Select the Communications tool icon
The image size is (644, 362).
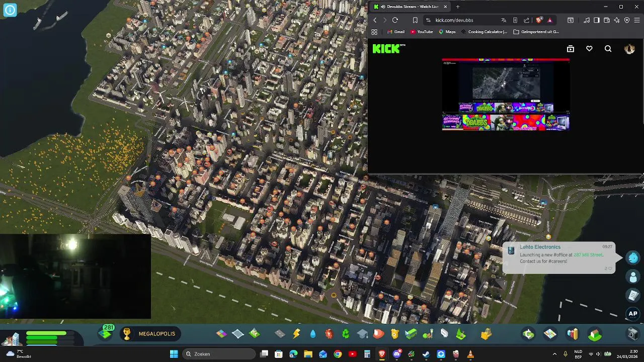(444, 334)
